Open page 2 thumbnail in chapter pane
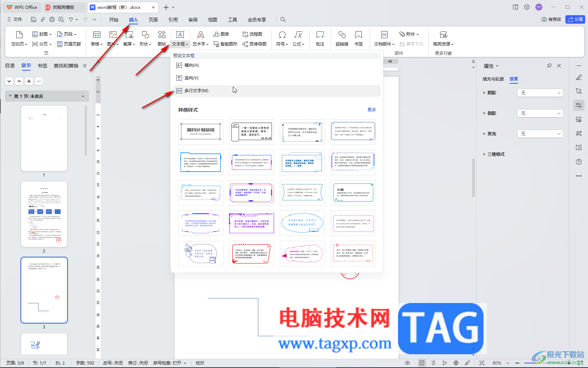Screen dimensions: 588x368 (x=44, y=214)
